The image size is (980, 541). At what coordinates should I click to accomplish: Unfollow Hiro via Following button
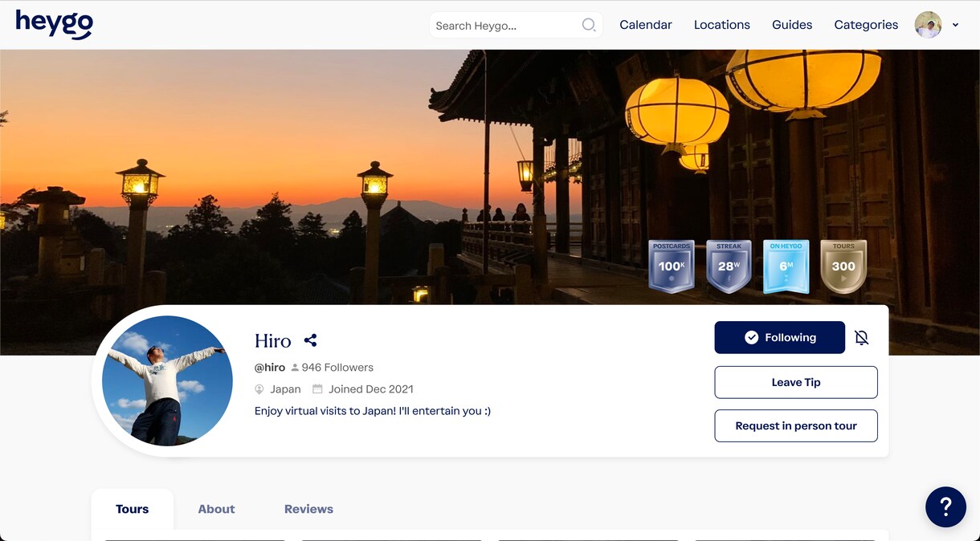(779, 337)
